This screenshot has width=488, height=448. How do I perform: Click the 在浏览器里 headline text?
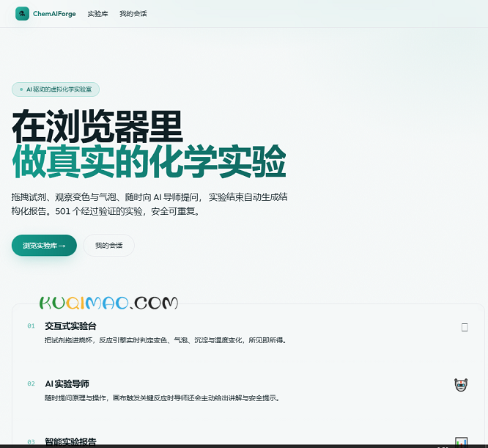pyautogui.click(x=97, y=126)
